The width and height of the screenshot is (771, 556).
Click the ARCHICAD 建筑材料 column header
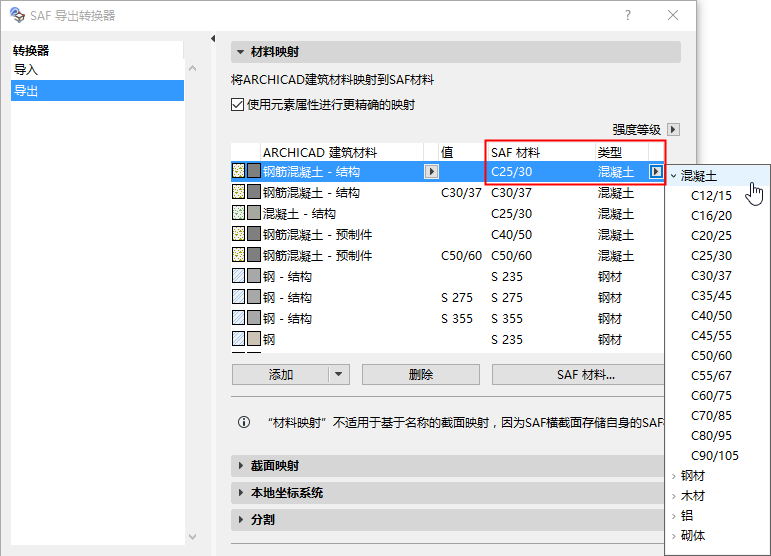coord(342,152)
